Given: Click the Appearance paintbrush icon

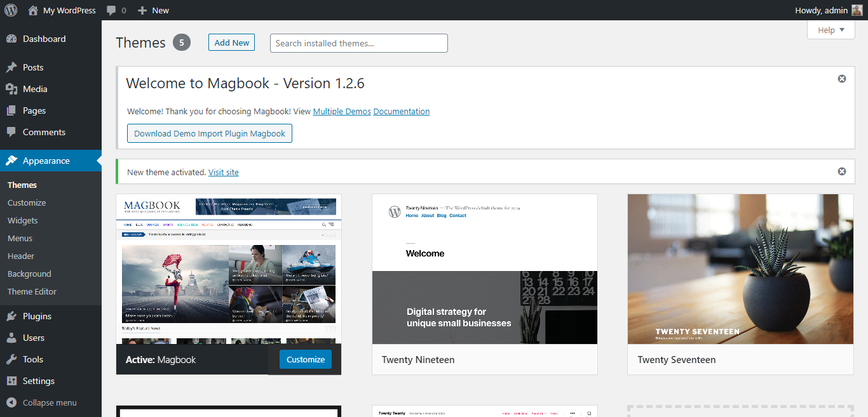Looking at the screenshot, I should tap(11, 161).
